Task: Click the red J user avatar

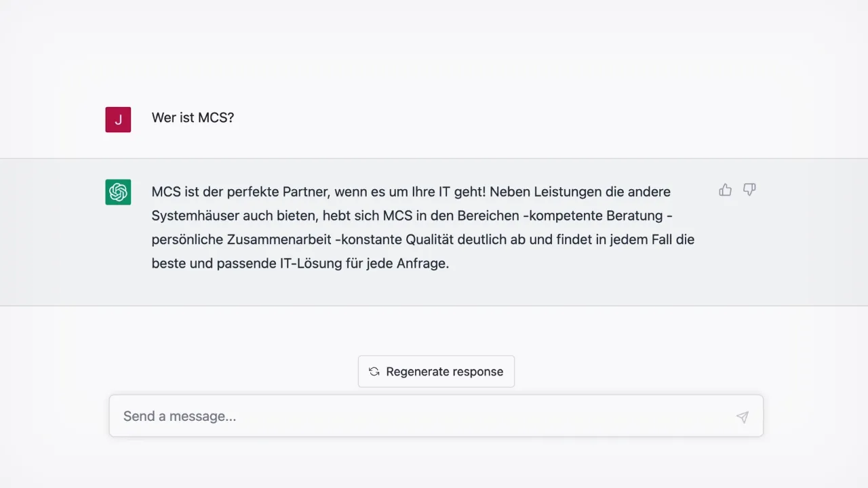Action: pos(118,119)
